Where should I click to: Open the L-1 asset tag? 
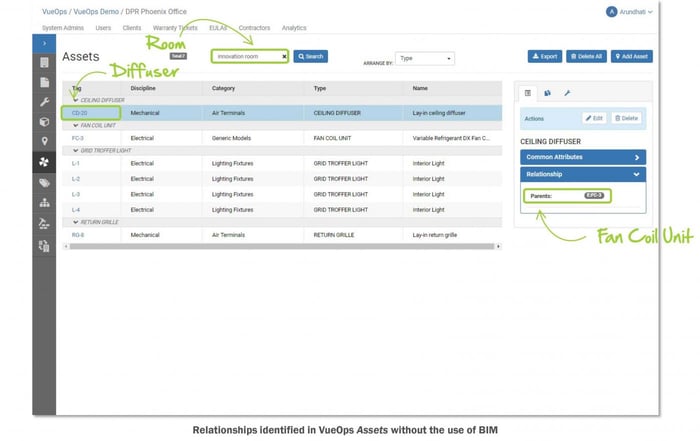76,164
